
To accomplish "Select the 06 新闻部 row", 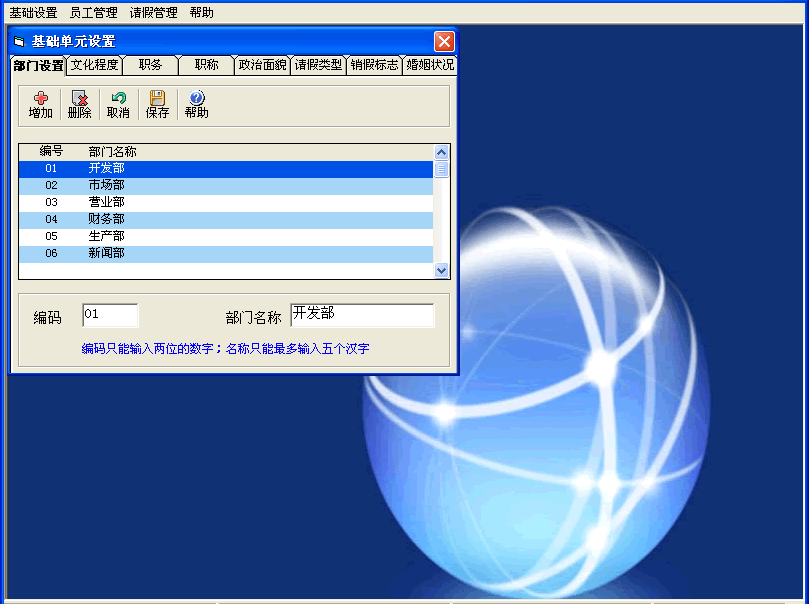I will pyautogui.click(x=226, y=254).
